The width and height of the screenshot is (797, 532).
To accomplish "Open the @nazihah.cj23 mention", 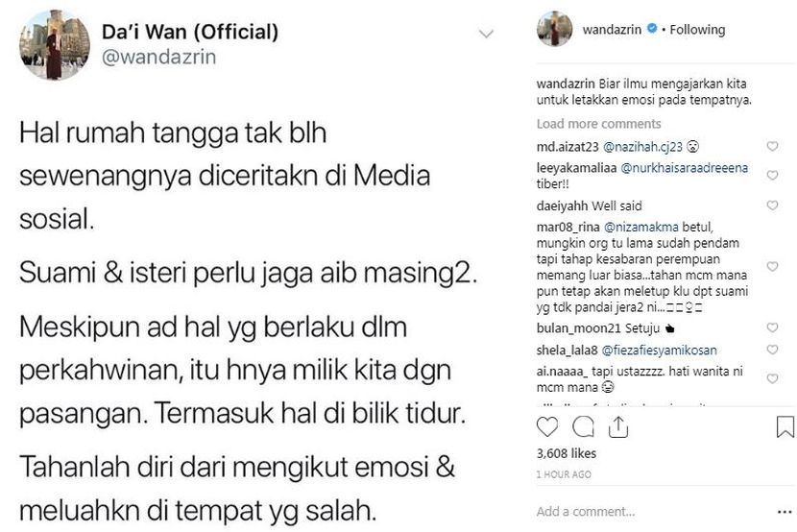I will [642, 147].
